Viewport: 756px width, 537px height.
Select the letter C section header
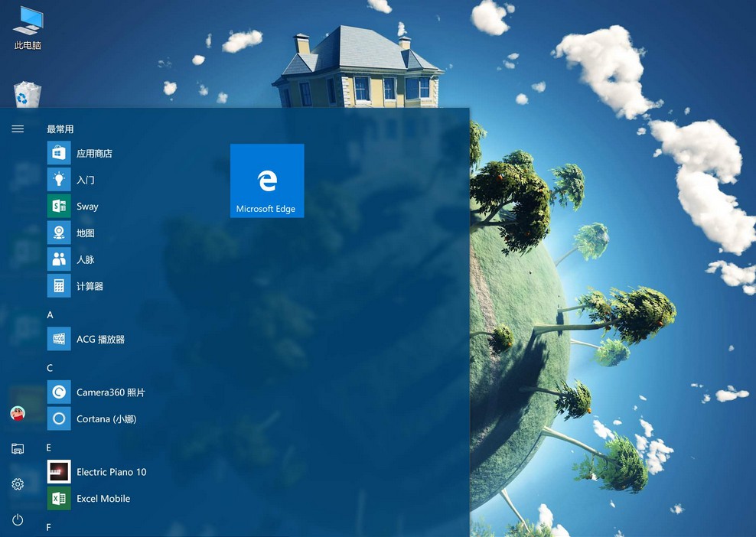point(50,368)
